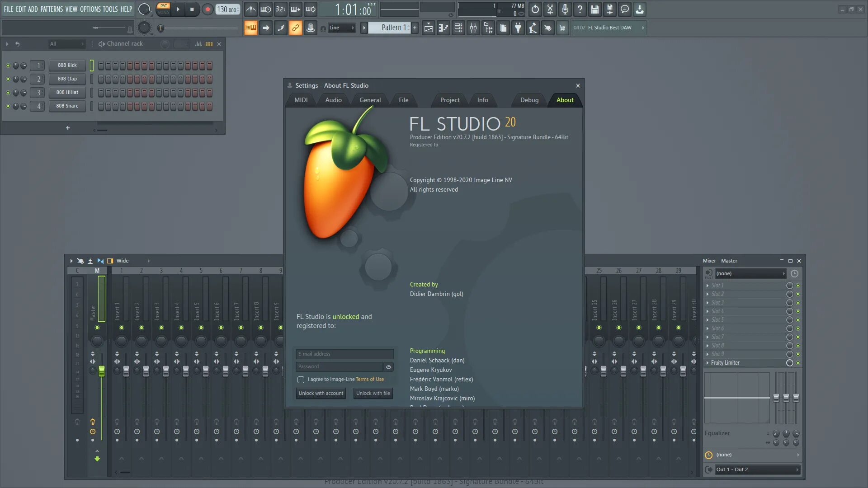Open the Playlist view icon
This screenshot has height=488, width=868.
pos(429,28)
